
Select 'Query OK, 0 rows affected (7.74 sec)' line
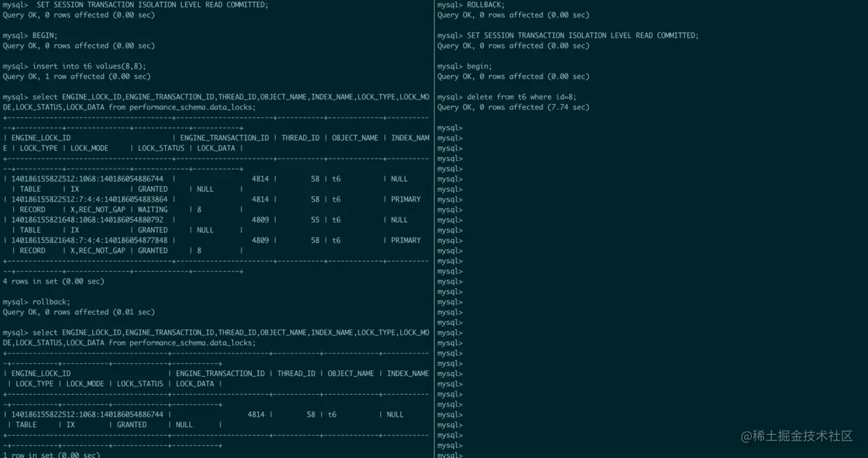[x=514, y=107]
